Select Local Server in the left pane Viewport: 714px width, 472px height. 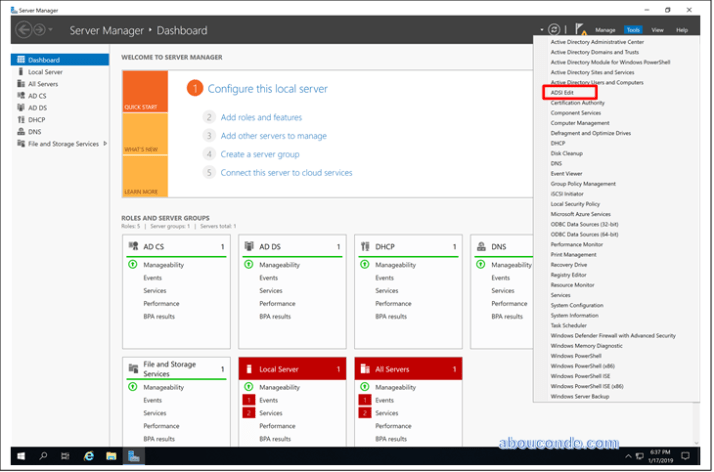[x=46, y=72]
